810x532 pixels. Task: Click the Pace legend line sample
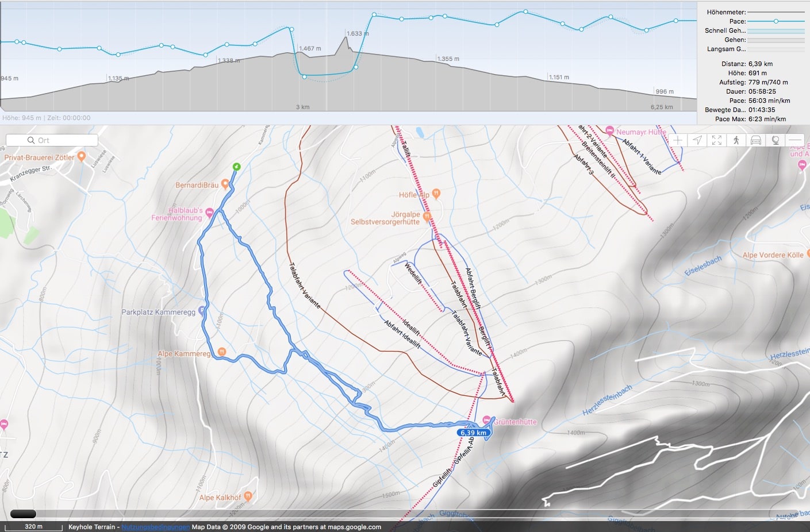pos(776,21)
